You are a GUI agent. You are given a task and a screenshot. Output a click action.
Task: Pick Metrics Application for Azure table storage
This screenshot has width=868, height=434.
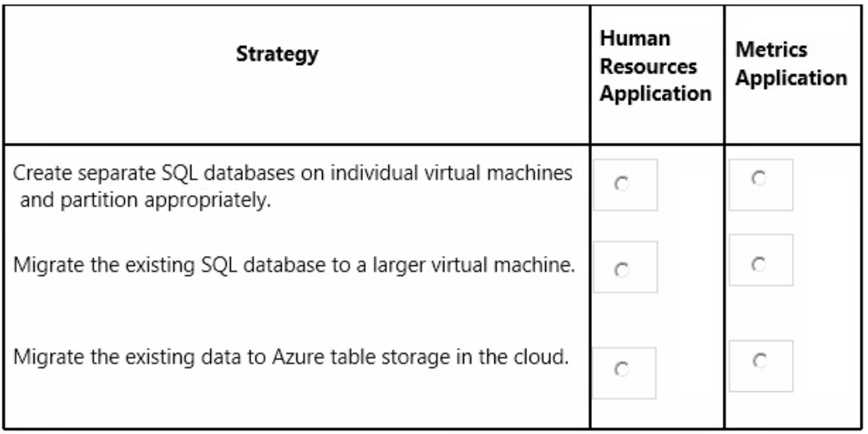tap(760, 362)
